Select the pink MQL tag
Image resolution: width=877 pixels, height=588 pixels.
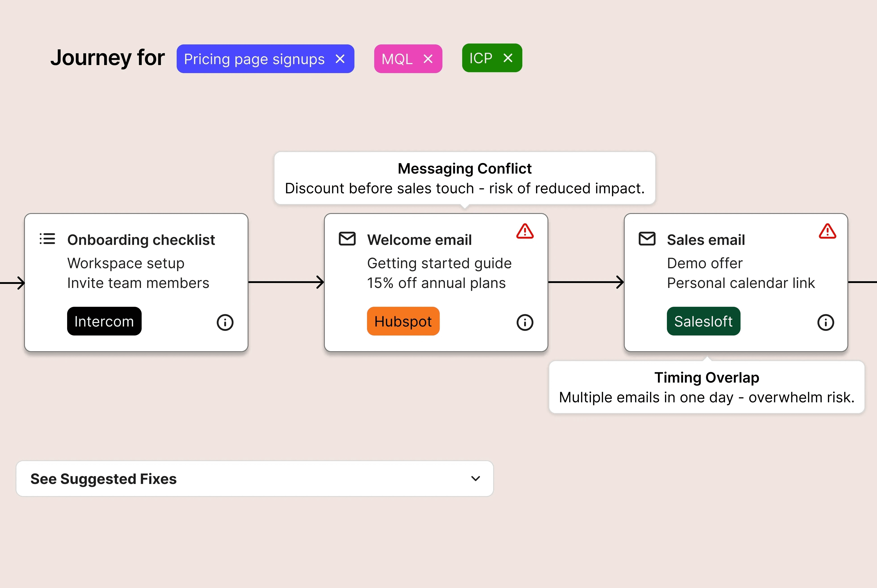point(397,59)
